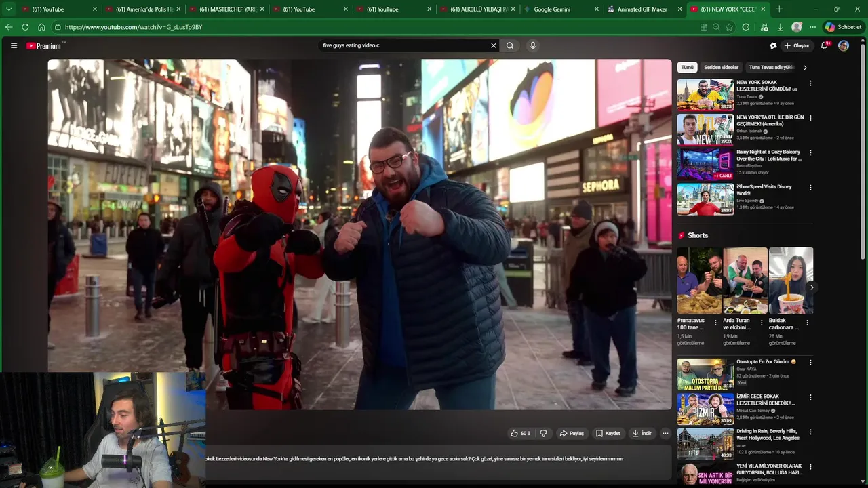Click the Oluştur create button

coord(797,45)
